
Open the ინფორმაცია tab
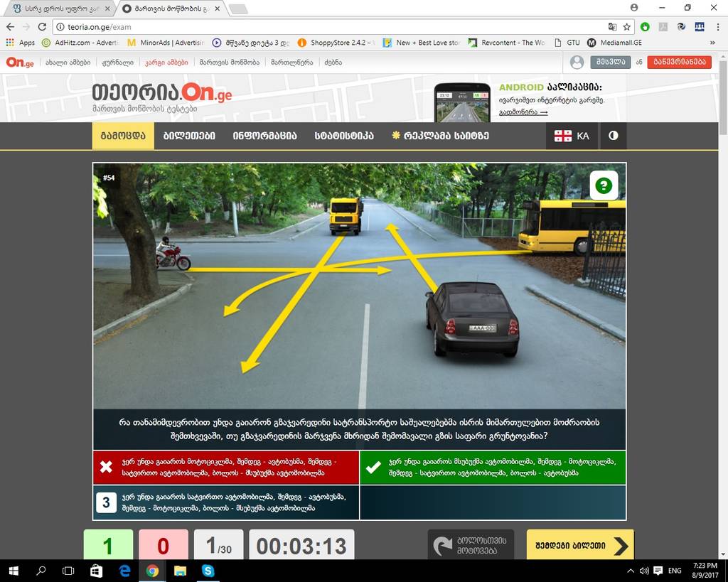click(x=264, y=136)
